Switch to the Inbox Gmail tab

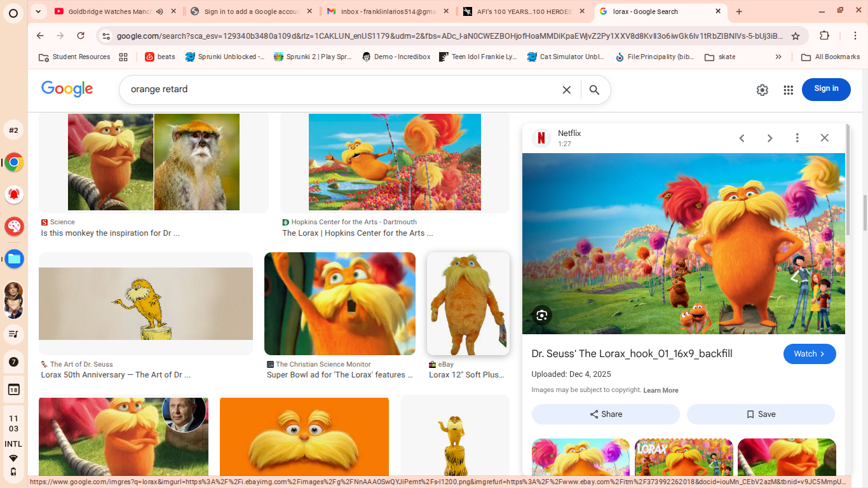(388, 11)
